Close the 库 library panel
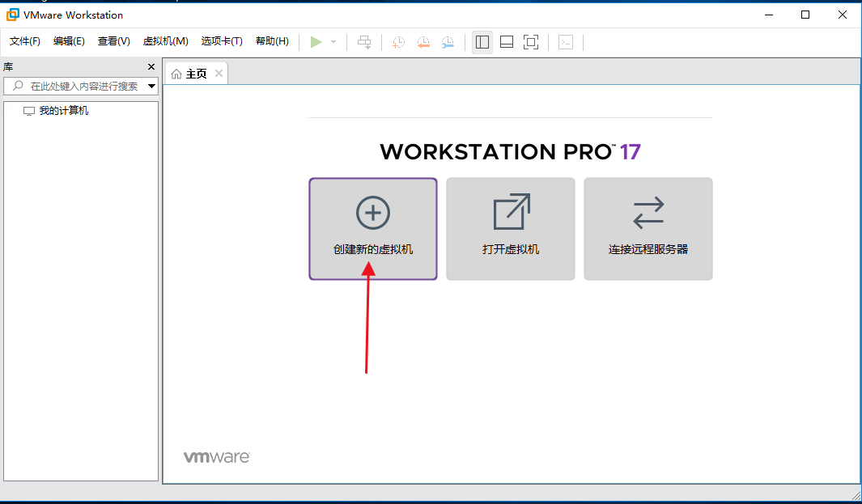This screenshot has height=504, width=862. pos(151,66)
